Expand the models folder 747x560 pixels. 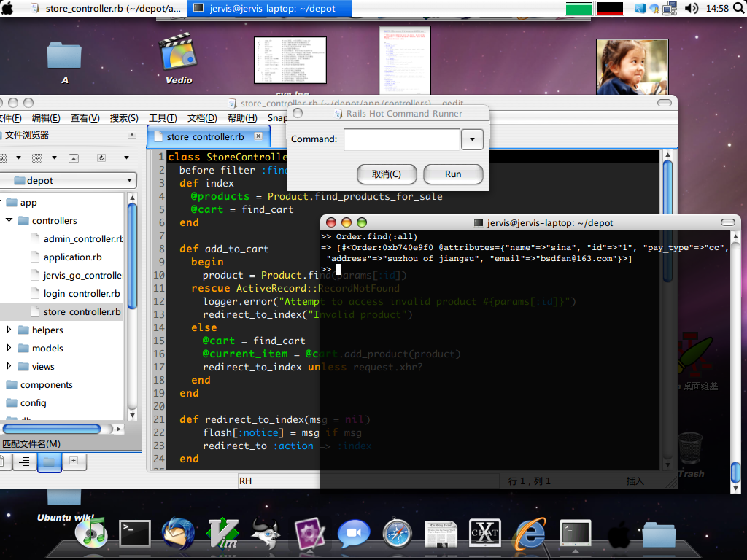point(9,348)
